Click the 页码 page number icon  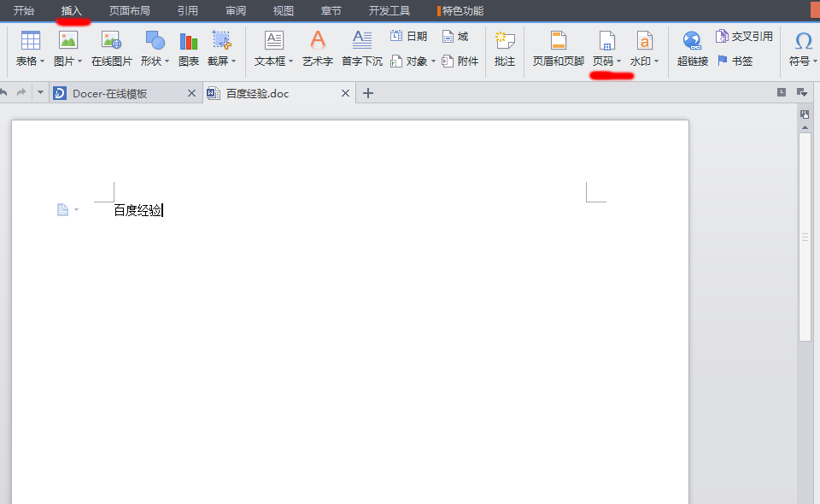click(x=606, y=41)
